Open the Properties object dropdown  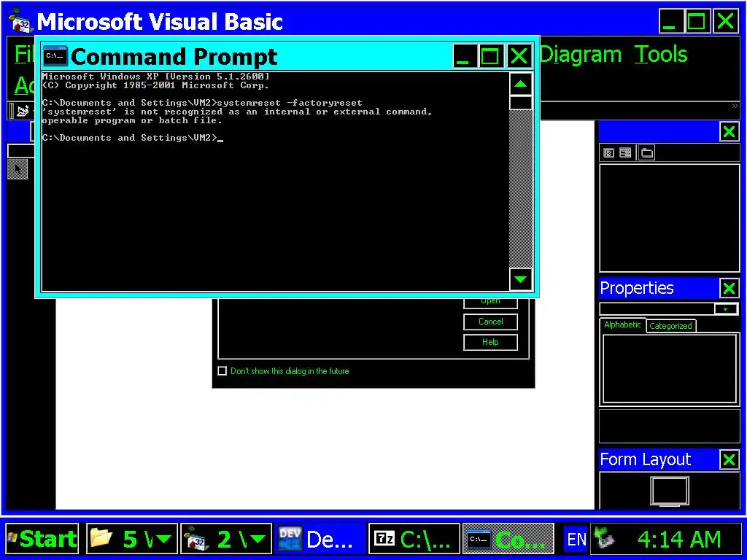(x=726, y=309)
